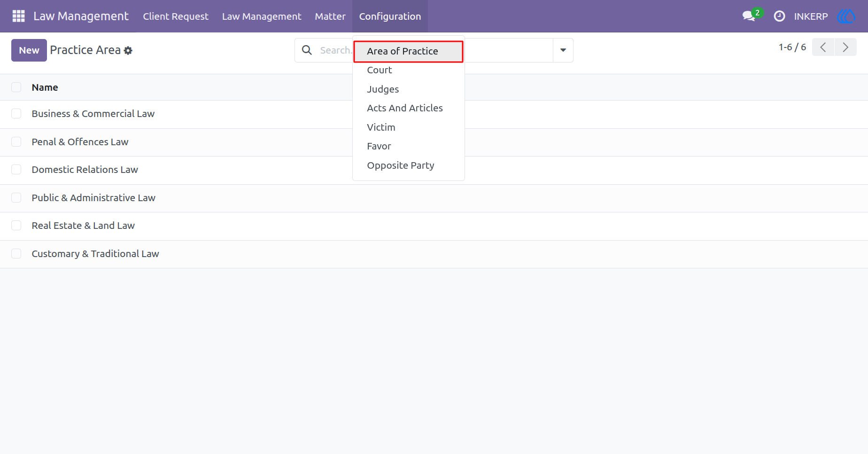Open the activities clock icon
Screen dimensions: 868x454
[x=779, y=16]
